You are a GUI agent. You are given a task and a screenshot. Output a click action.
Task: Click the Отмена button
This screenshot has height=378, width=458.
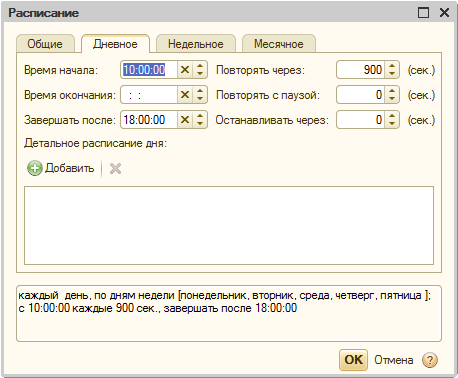(x=393, y=360)
